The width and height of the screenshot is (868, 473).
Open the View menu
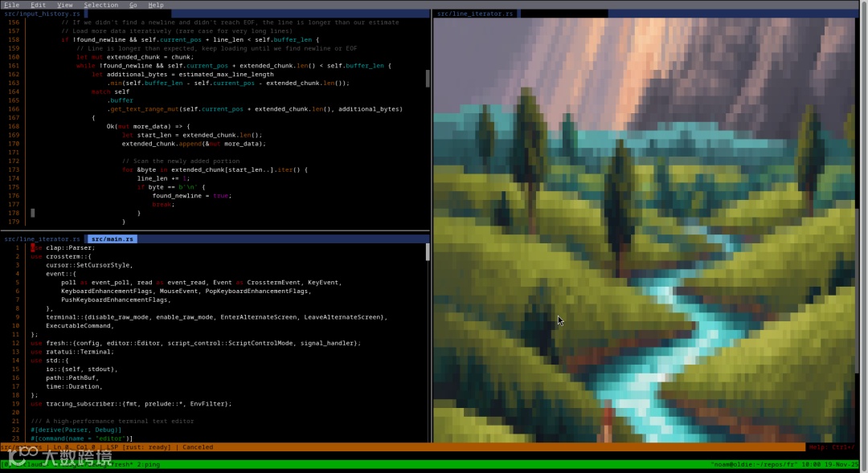point(65,5)
